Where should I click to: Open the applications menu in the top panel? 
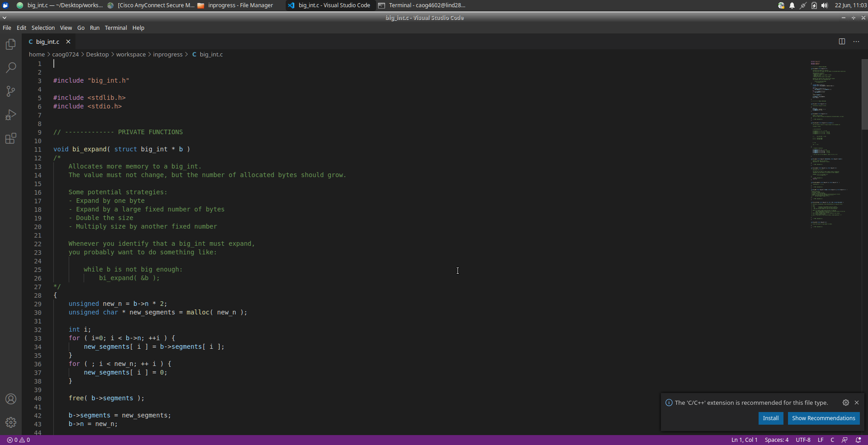5,5
